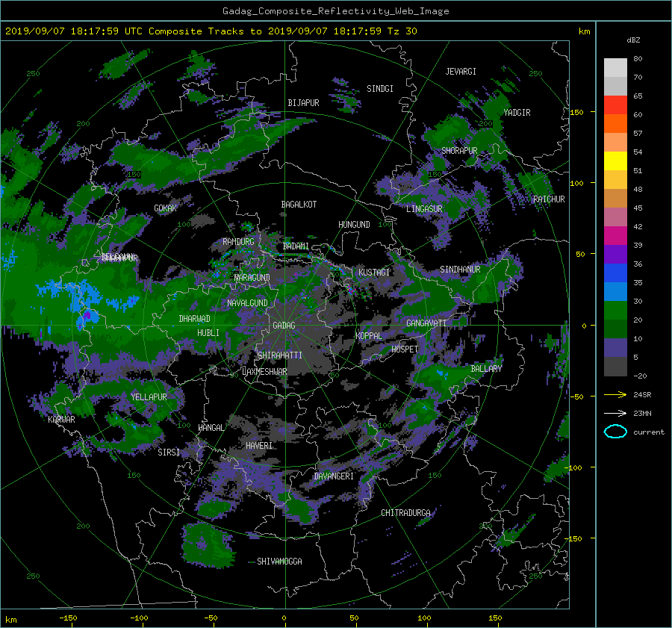This screenshot has width=672, height=628.
Task: Click the SHIVAMOGGA city label
Action: [x=279, y=562]
